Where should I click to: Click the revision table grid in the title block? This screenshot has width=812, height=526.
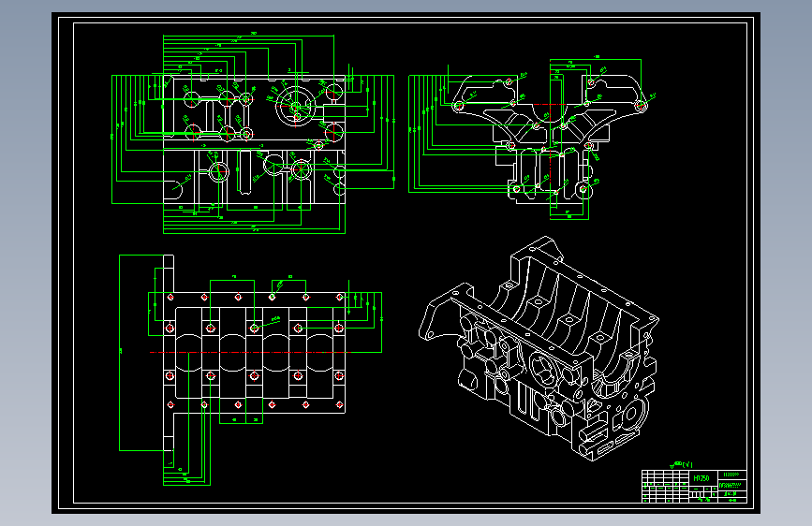[x=666, y=486]
